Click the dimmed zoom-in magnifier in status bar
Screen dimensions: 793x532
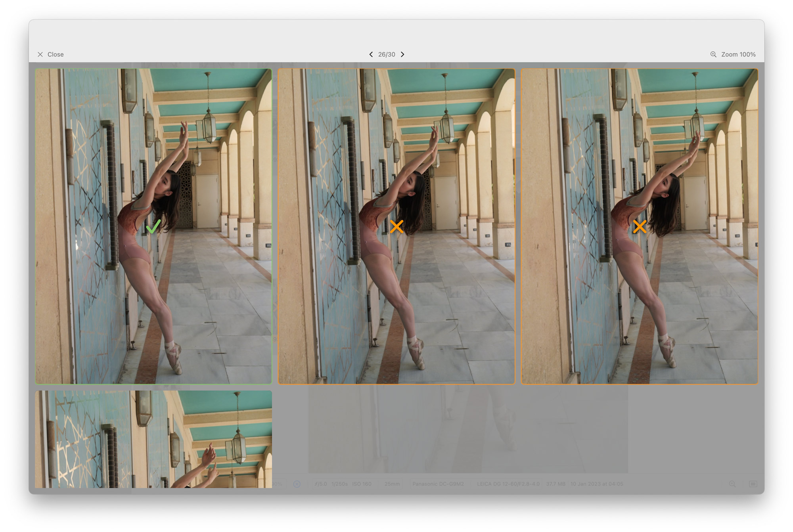pos(732,484)
